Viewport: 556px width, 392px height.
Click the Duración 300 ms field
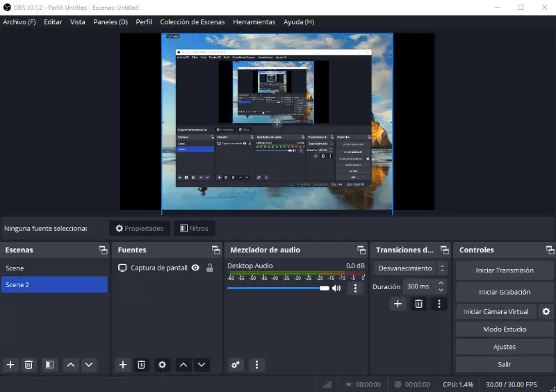[x=420, y=286]
